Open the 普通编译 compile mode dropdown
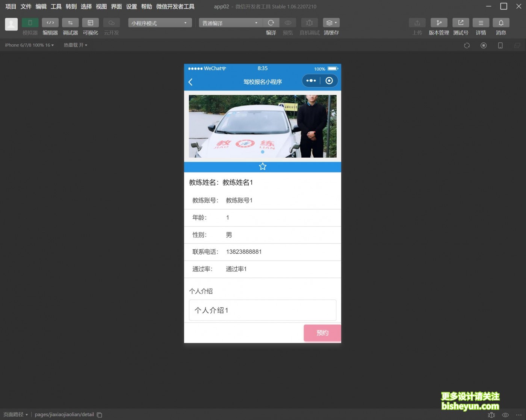The image size is (526, 420). click(x=231, y=23)
